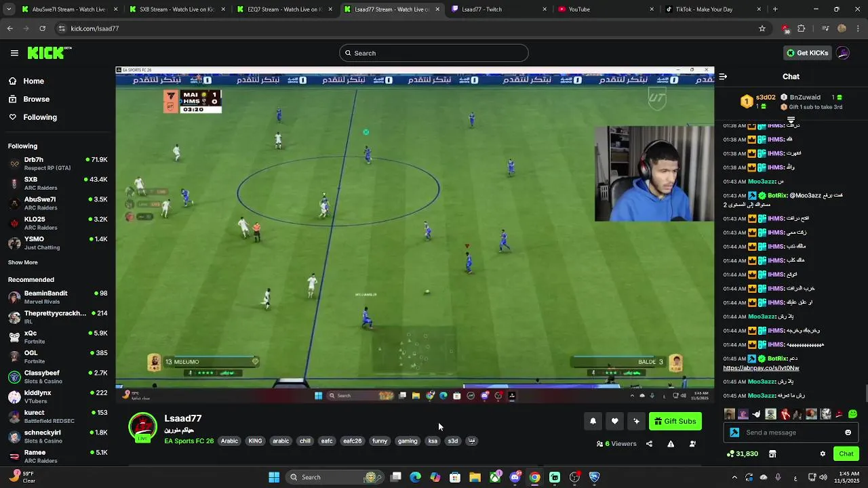The width and height of the screenshot is (868, 488).
Task: Open Discord from taskbar
Action: tap(515, 477)
